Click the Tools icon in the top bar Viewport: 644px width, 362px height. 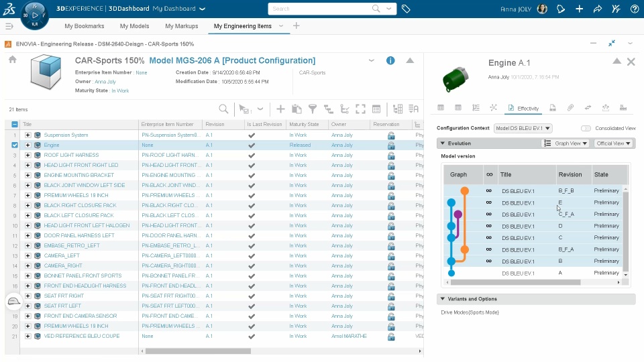coord(616,9)
